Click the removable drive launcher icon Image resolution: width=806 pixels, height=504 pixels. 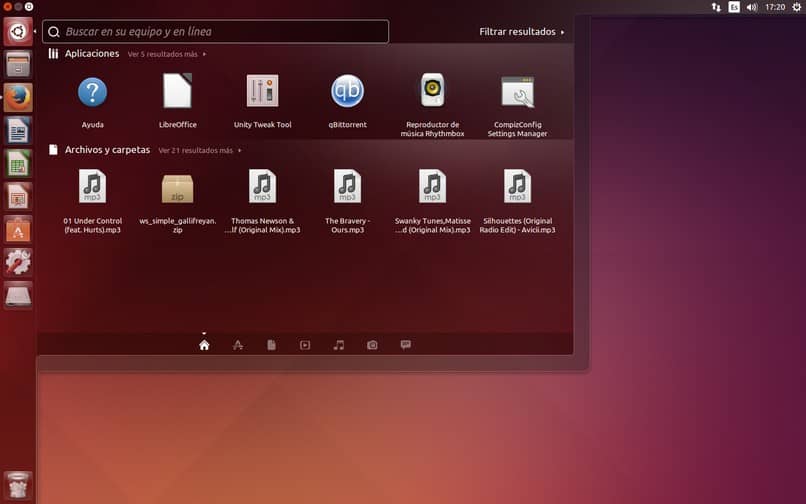point(18,295)
